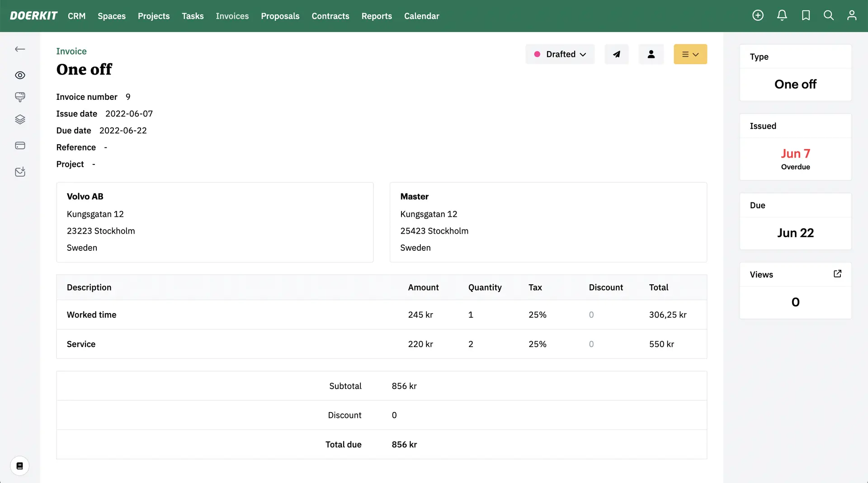Open the help book icon bottom left
Viewport: 868px width, 483px height.
click(20, 466)
